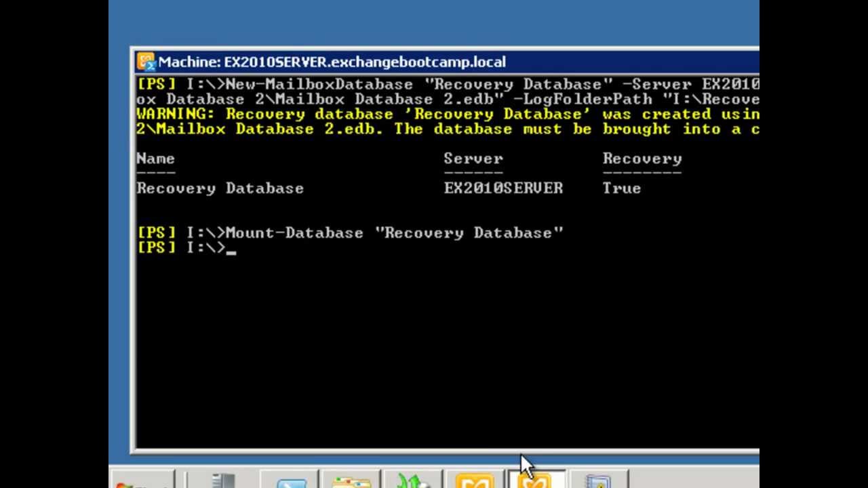This screenshot has width=868, height=488.
Task: Open Windows Explorer folder taskbar icon
Action: click(351, 480)
